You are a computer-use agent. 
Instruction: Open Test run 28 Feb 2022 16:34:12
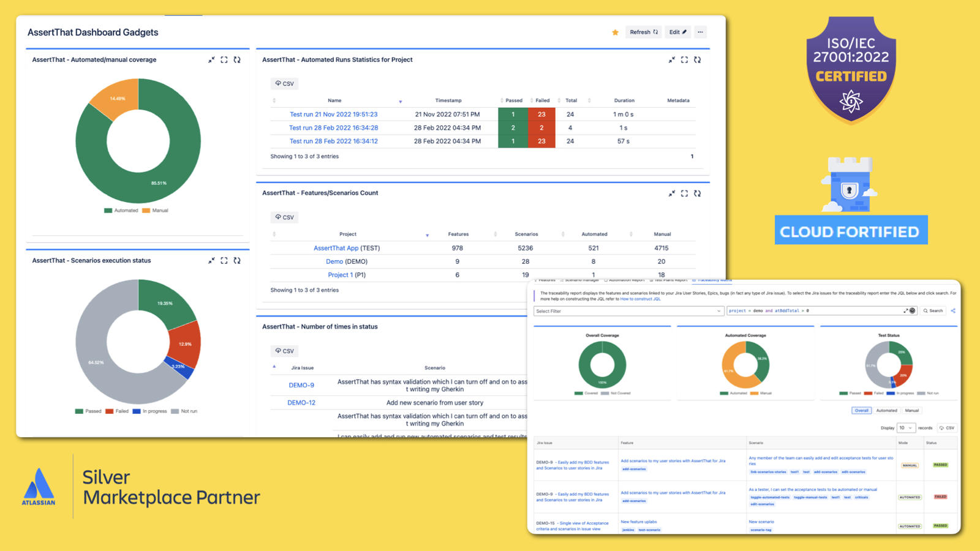[x=334, y=141]
